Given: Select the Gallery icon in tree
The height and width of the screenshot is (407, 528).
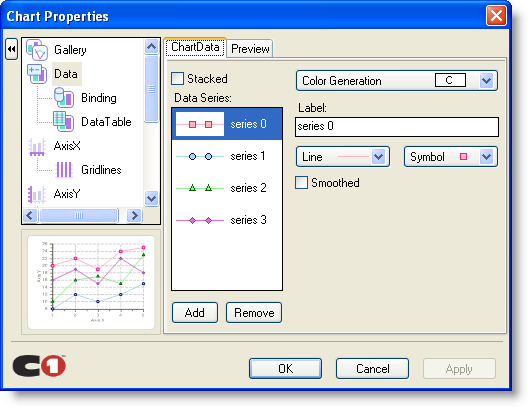Looking at the screenshot, I should 37,50.
